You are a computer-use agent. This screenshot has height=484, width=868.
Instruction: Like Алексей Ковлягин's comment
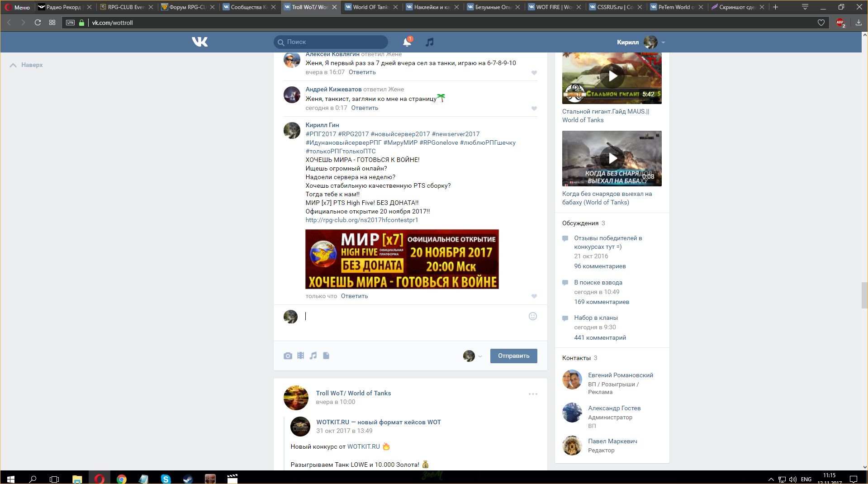(x=534, y=73)
